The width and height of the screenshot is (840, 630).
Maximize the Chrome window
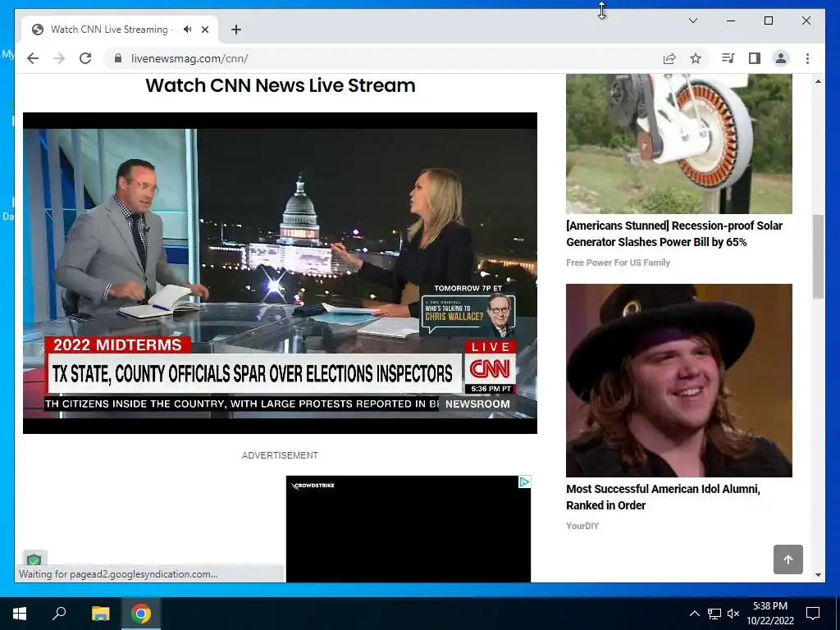(768, 21)
